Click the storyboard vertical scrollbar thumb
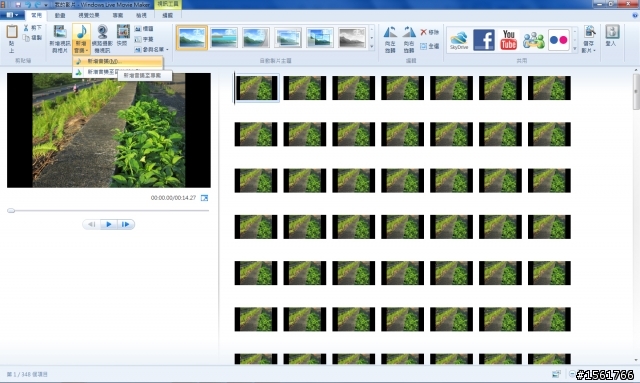The height and width of the screenshot is (383, 640). [636, 91]
